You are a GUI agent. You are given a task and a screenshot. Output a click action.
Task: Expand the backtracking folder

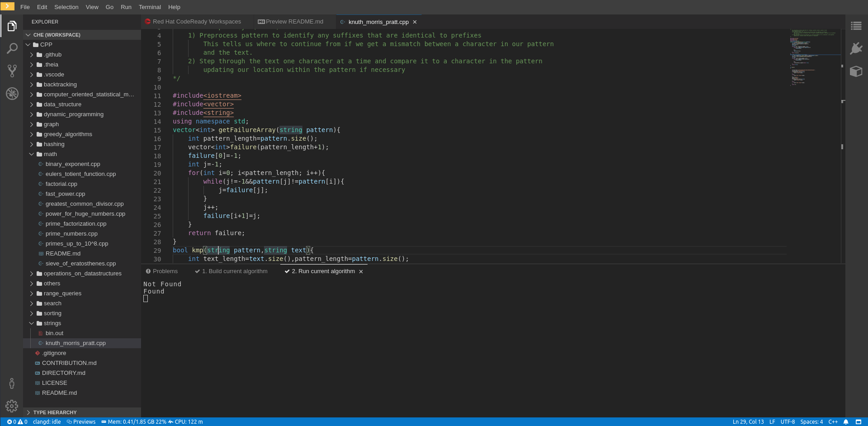(x=60, y=85)
